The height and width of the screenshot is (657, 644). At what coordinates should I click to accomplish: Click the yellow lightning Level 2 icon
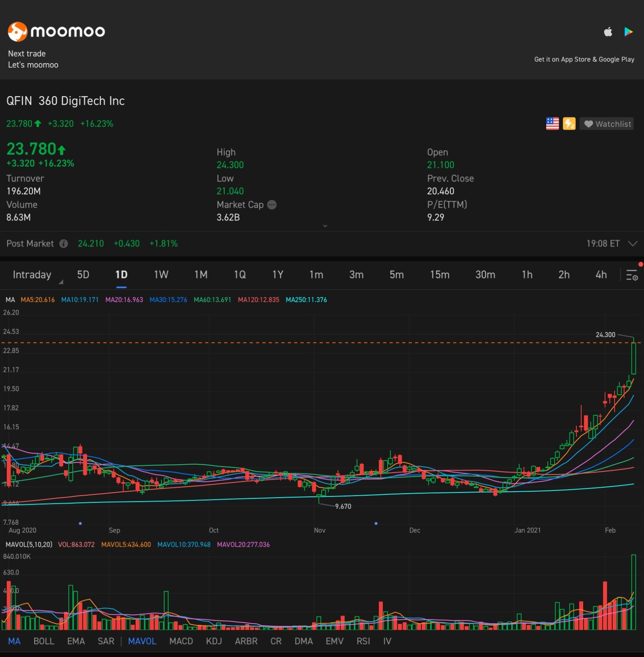pyautogui.click(x=569, y=124)
